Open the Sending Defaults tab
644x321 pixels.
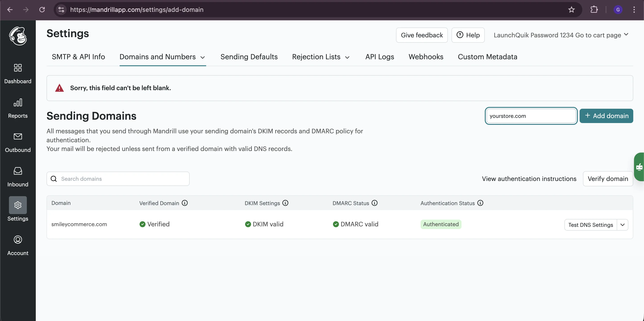(x=249, y=57)
